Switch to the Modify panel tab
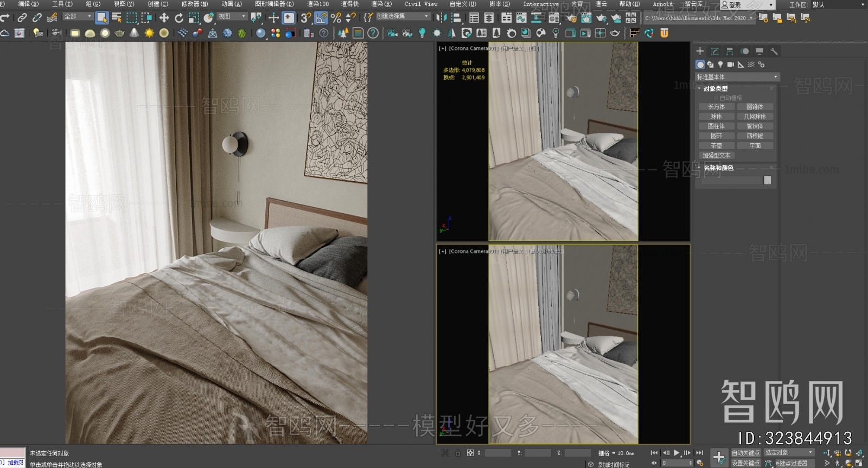The width and height of the screenshot is (868, 468). pyautogui.click(x=715, y=51)
